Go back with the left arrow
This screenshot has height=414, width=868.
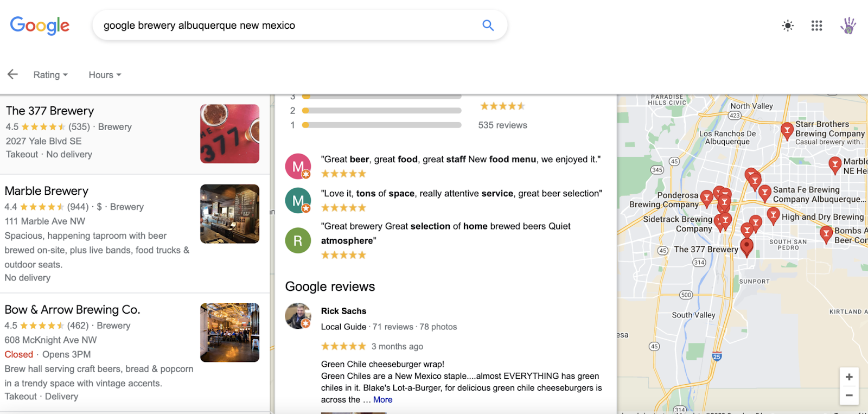(12, 74)
